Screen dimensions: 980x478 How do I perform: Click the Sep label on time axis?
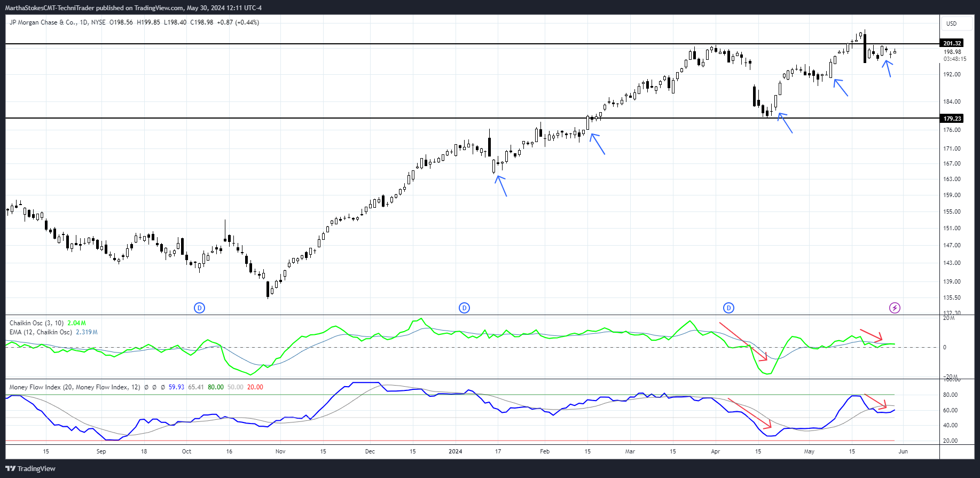point(101,451)
